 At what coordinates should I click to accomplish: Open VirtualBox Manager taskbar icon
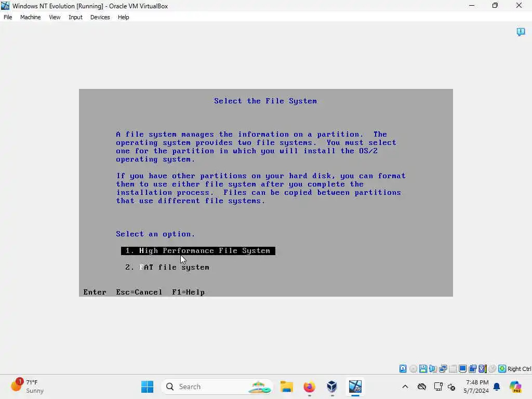point(332,387)
